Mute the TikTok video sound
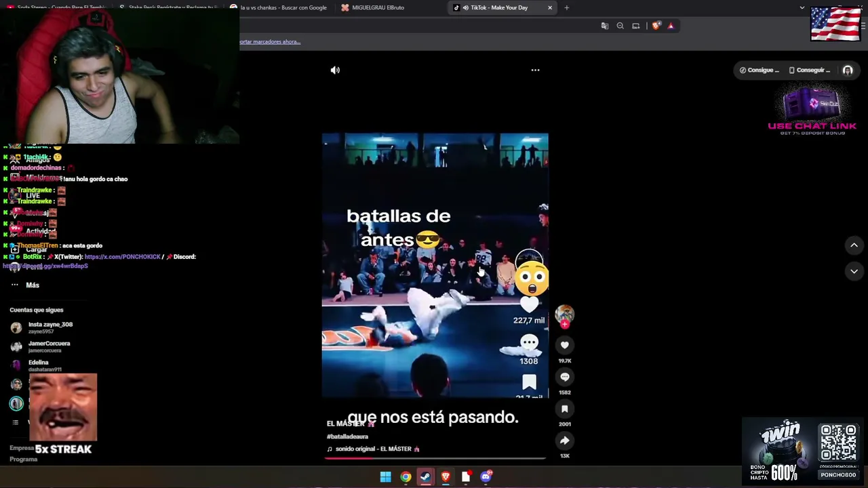The height and width of the screenshot is (488, 868). tap(335, 70)
